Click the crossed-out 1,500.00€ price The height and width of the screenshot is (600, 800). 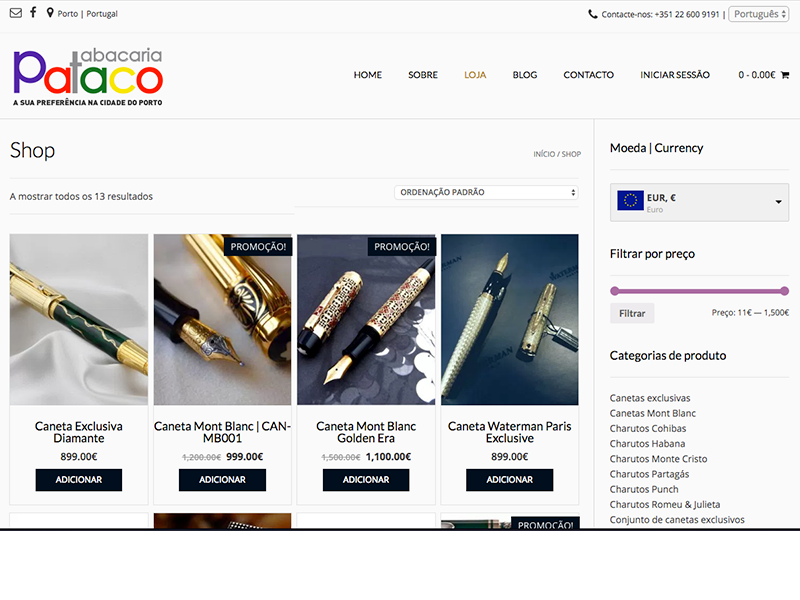[341, 457]
